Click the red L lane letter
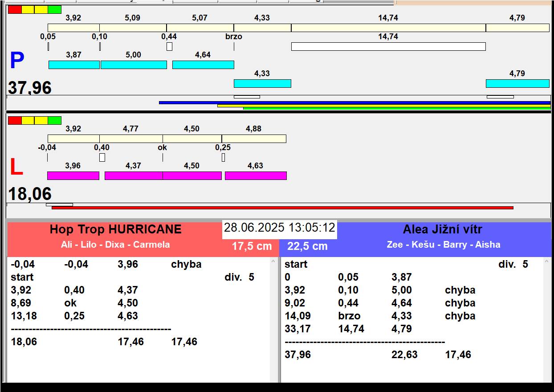The width and height of the screenshot is (554, 392). [16, 167]
